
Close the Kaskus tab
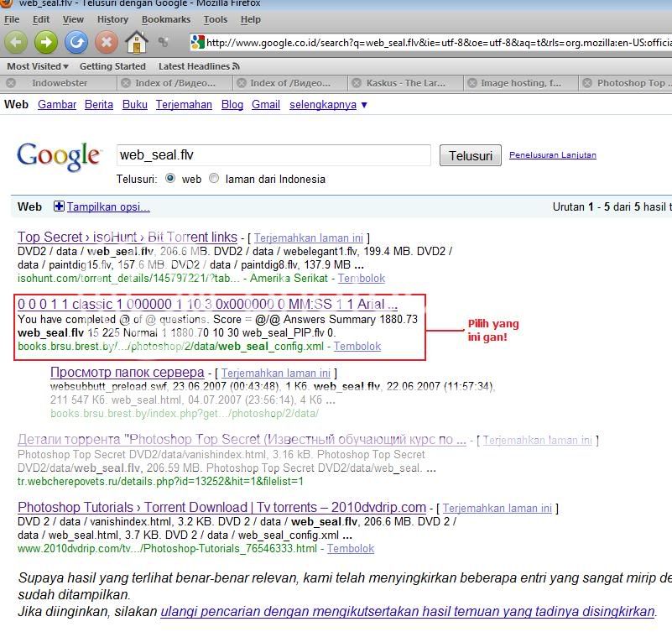(357, 83)
